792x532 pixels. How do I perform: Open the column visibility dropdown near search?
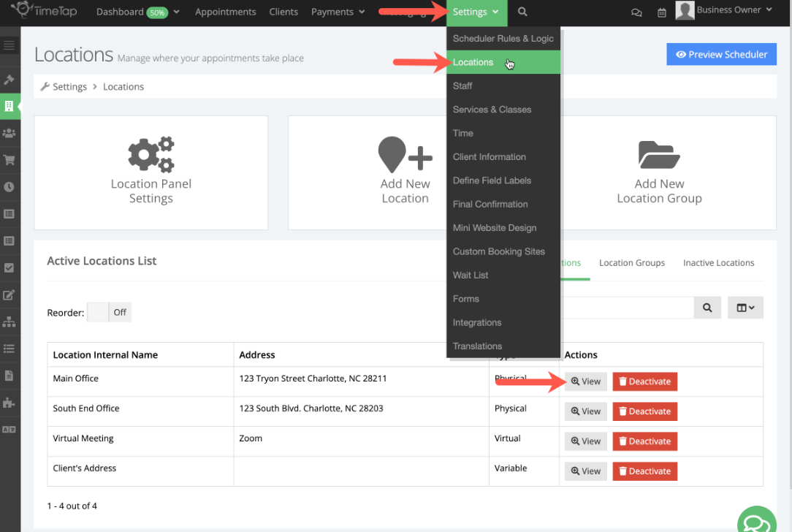tap(745, 307)
